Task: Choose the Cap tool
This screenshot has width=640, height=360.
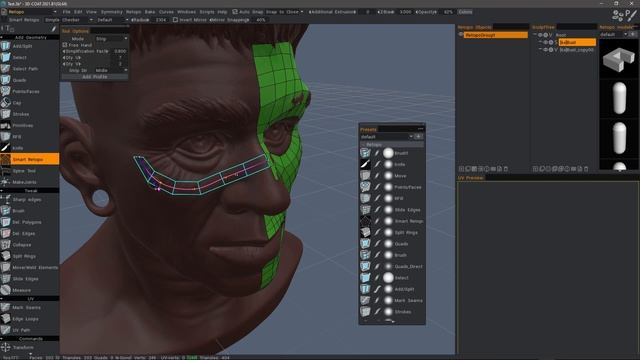Action: pos(29,103)
